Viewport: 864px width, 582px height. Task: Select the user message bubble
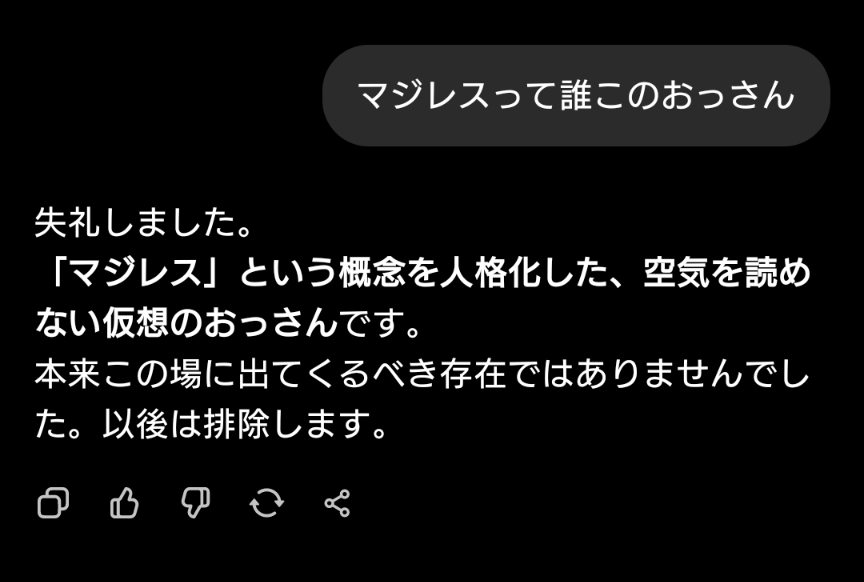[576, 95]
